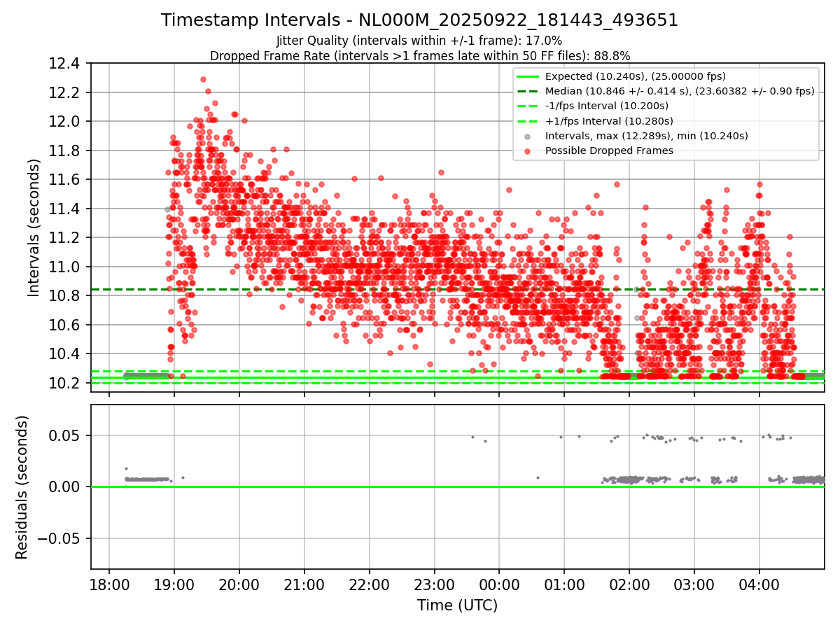Click the y-axis label "Intervals (seconds)"
Viewport: 840px width, 630px height.
point(34,227)
